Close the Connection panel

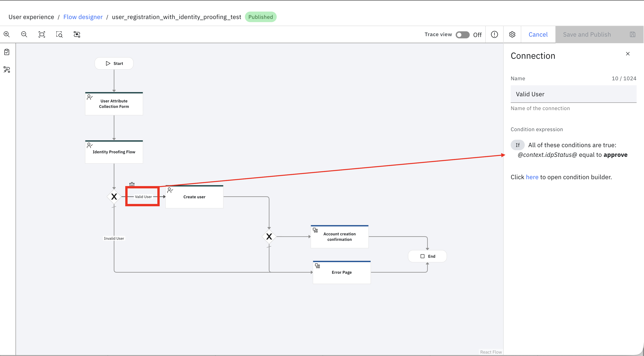627,54
